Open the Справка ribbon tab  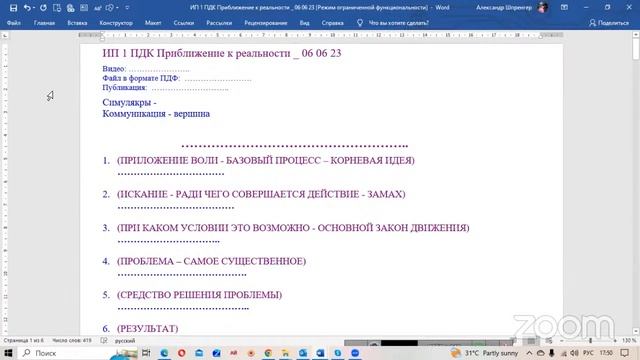[332, 23]
